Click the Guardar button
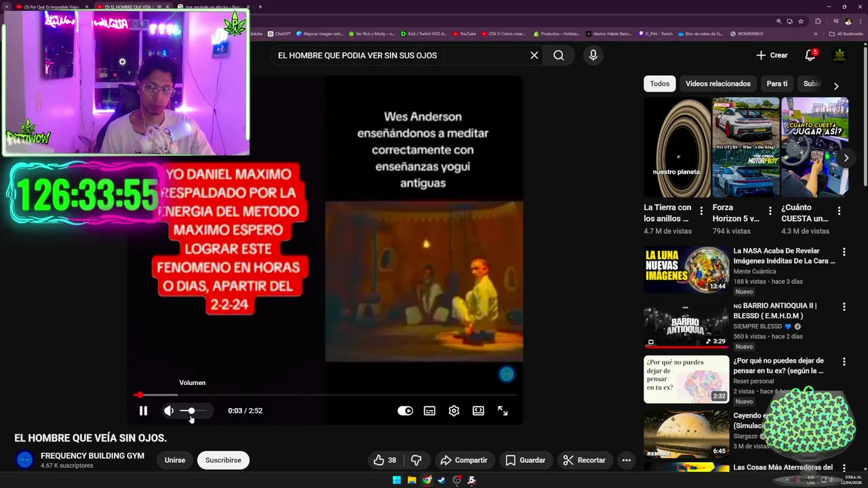868x488 pixels. [526, 460]
